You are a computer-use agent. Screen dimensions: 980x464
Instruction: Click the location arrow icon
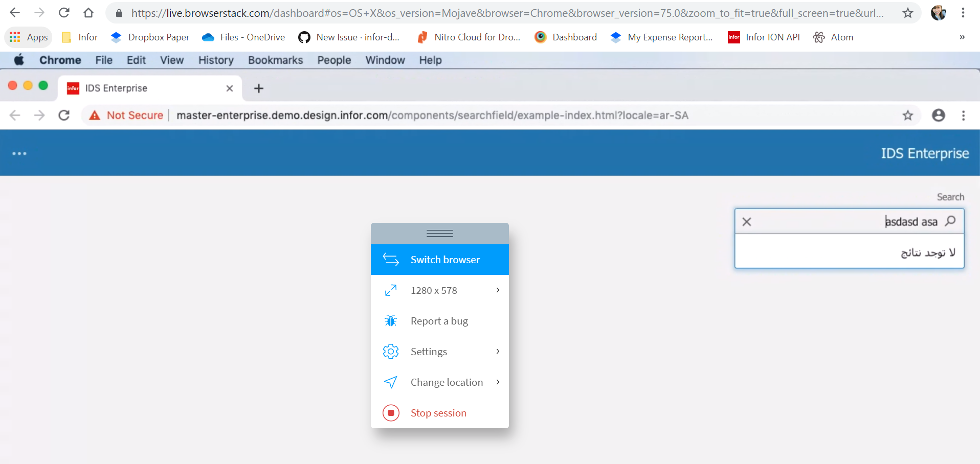coord(391,382)
